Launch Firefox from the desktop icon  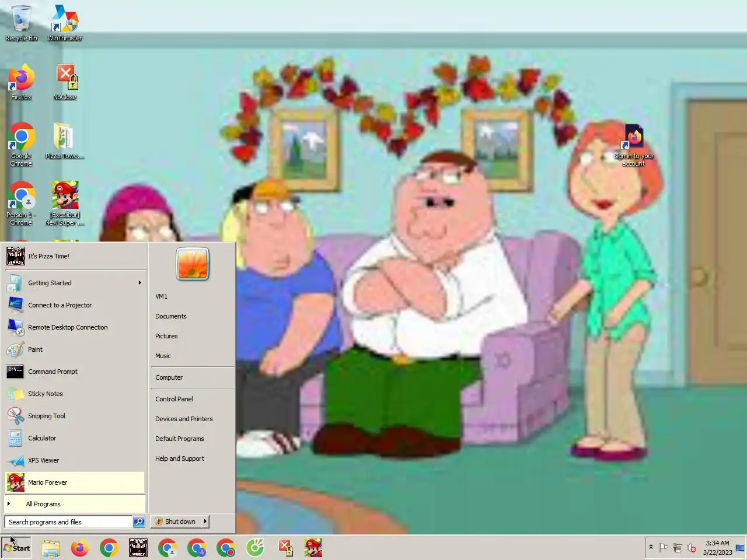(21, 82)
